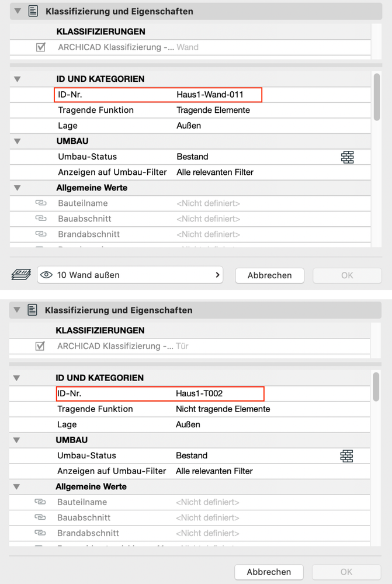This screenshot has height=584, width=392.
Task: Select the 'Tragende Elemente' row in the Wand panel
Action: (x=213, y=110)
